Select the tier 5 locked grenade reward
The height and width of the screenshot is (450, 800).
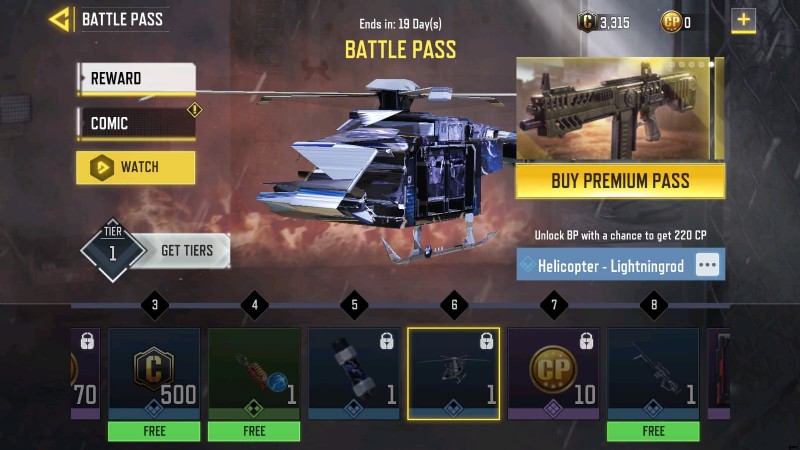pyautogui.click(x=354, y=374)
